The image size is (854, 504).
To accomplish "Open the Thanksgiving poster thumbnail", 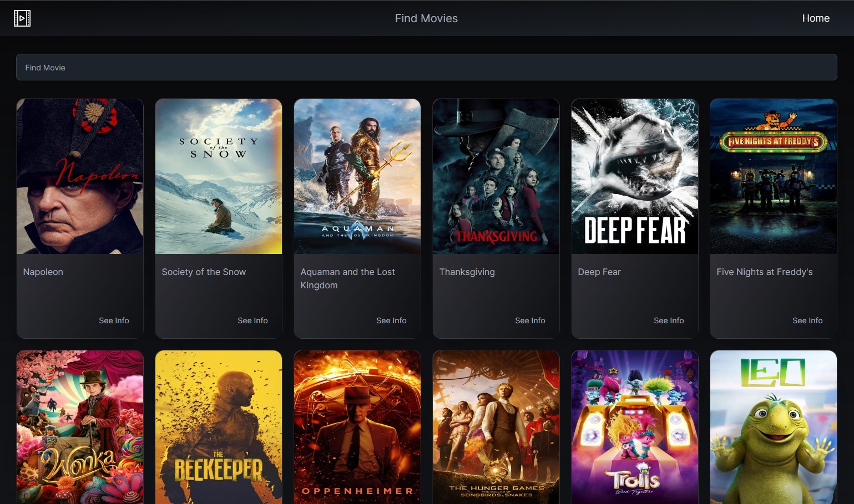I will (496, 176).
